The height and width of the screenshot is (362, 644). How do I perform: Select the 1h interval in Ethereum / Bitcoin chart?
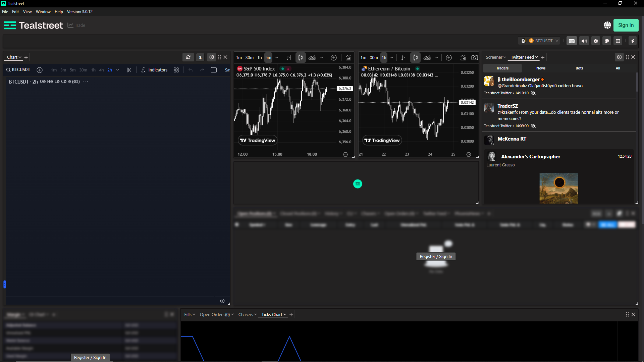pyautogui.click(x=384, y=58)
